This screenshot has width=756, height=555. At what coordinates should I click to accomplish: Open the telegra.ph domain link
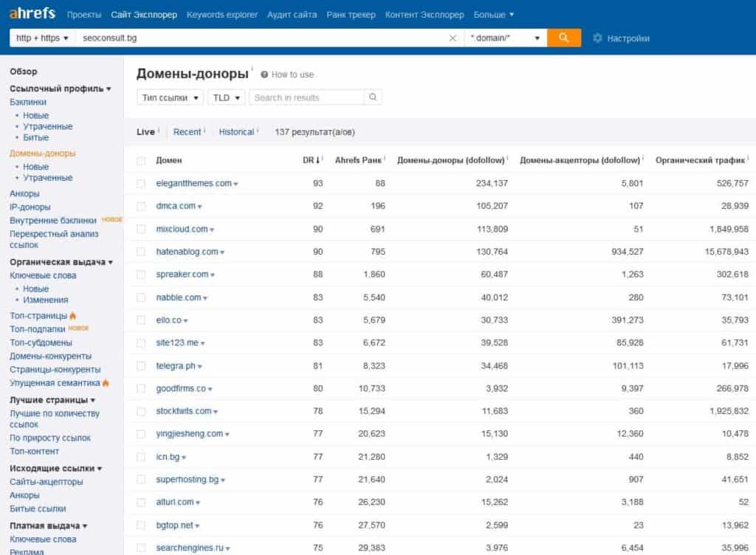click(176, 365)
